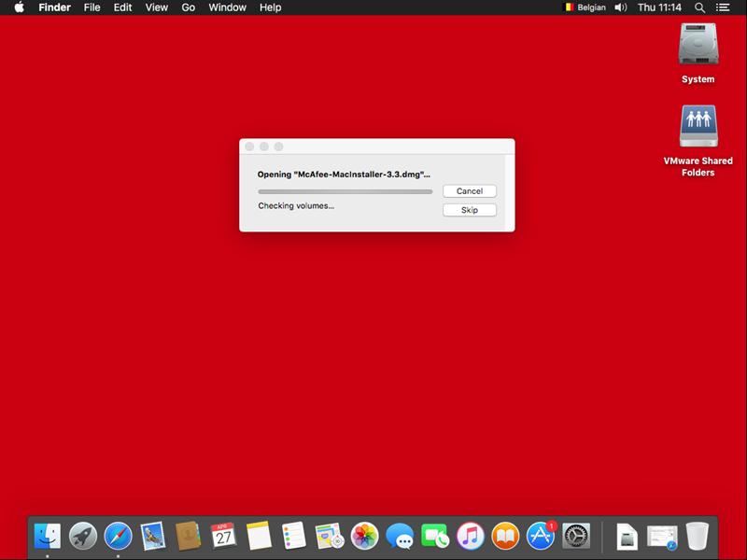Open System Preferences from the Dock
The image size is (747, 560).
click(576, 536)
